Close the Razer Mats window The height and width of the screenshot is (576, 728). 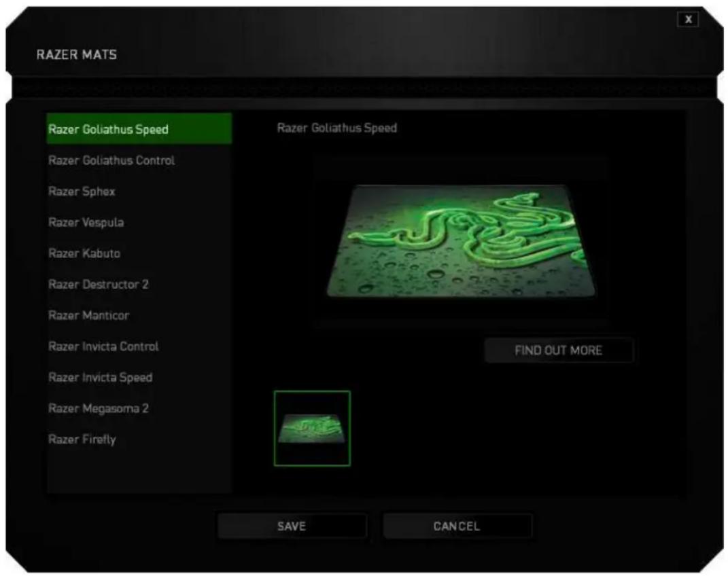tap(688, 20)
